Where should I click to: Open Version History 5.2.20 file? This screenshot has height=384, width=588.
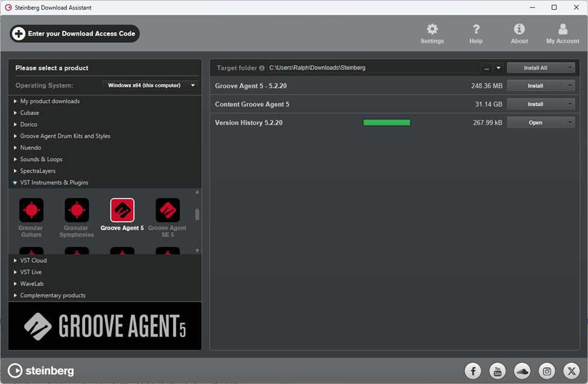point(536,123)
